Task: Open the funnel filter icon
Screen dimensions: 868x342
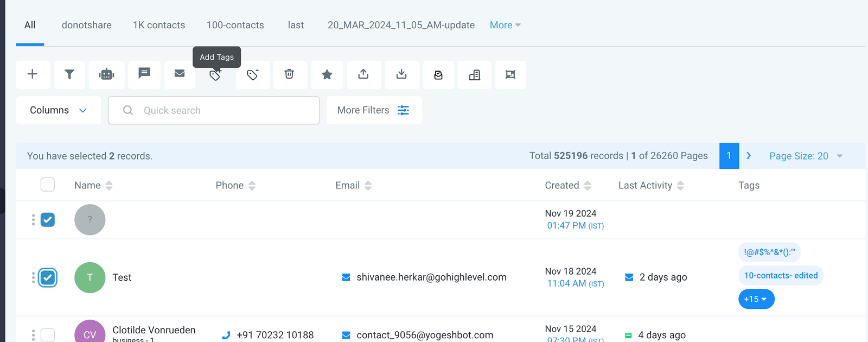Action: click(69, 74)
